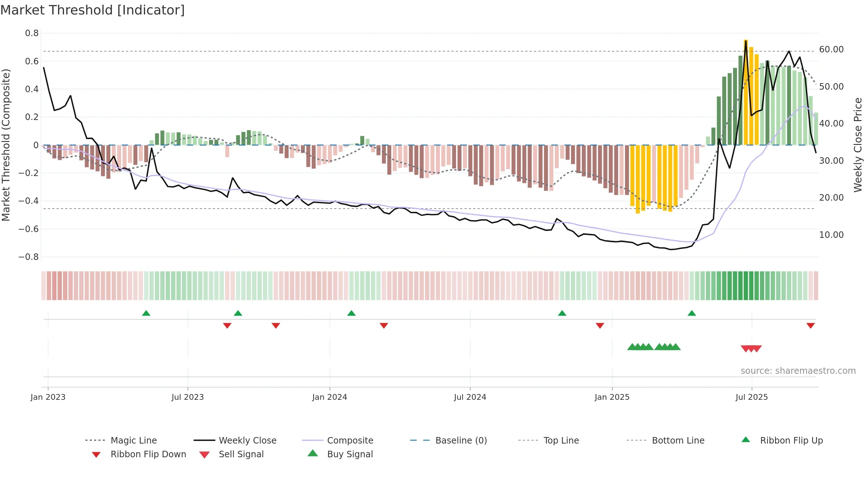Select the Jan 2025 x-axis label

(612, 397)
